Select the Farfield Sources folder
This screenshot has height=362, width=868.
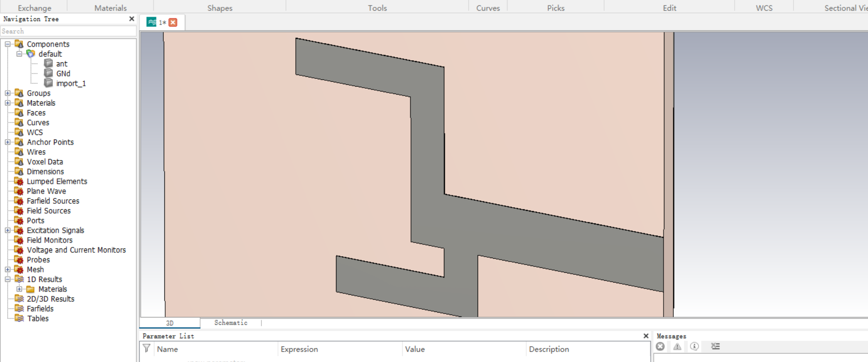(53, 201)
